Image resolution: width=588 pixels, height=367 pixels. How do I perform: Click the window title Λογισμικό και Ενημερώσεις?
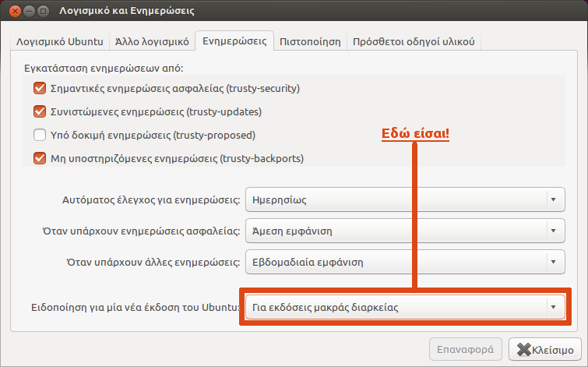pyautogui.click(x=127, y=11)
